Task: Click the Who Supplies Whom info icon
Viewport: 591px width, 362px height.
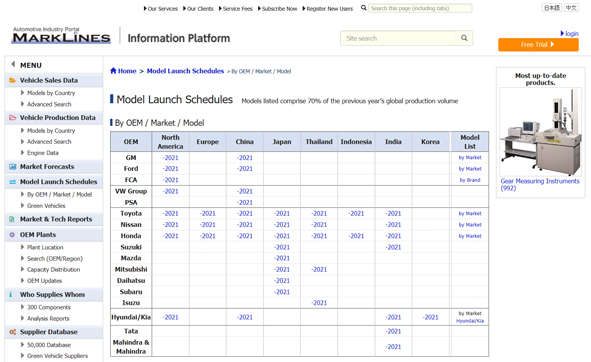Action: 11,295
